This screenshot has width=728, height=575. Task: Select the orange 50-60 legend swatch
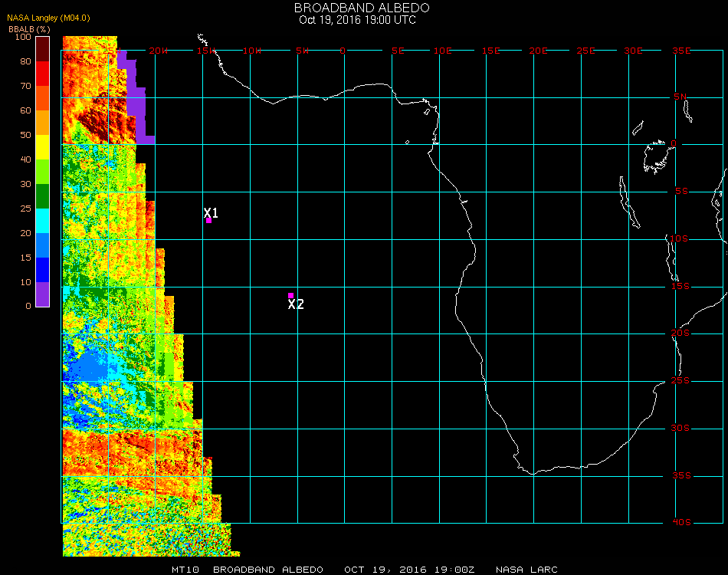43,123
